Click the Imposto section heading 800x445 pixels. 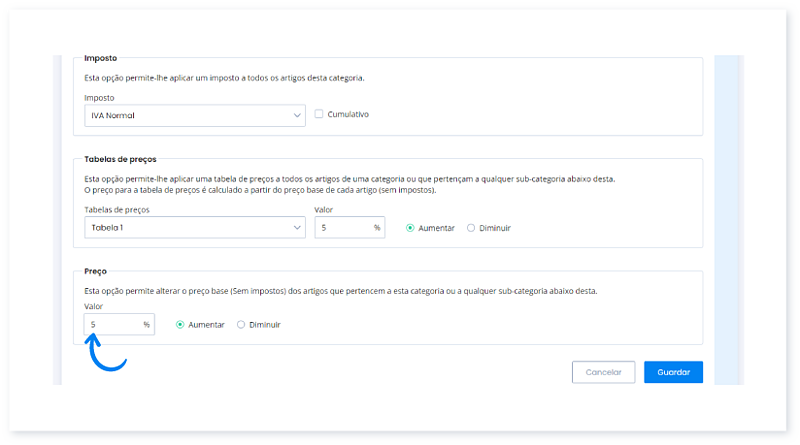pos(101,59)
